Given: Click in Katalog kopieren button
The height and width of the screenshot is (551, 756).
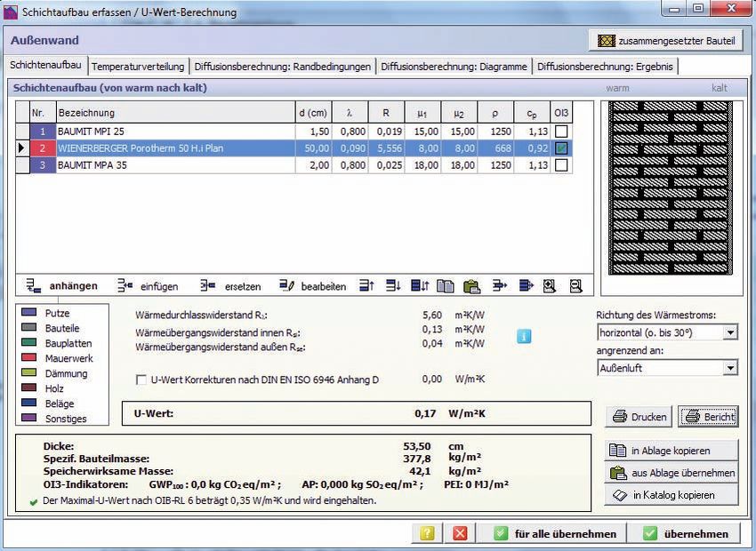Looking at the screenshot, I should (x=672, y=495).
